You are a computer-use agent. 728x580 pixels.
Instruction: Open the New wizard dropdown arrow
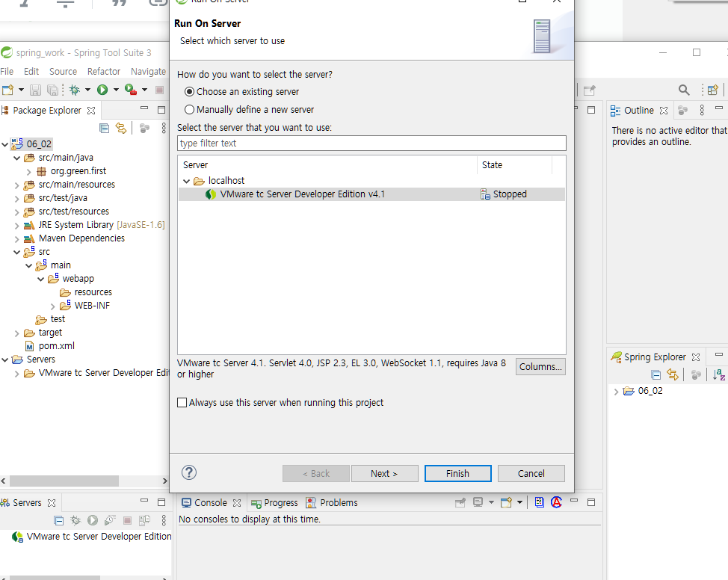pos(21,90)
